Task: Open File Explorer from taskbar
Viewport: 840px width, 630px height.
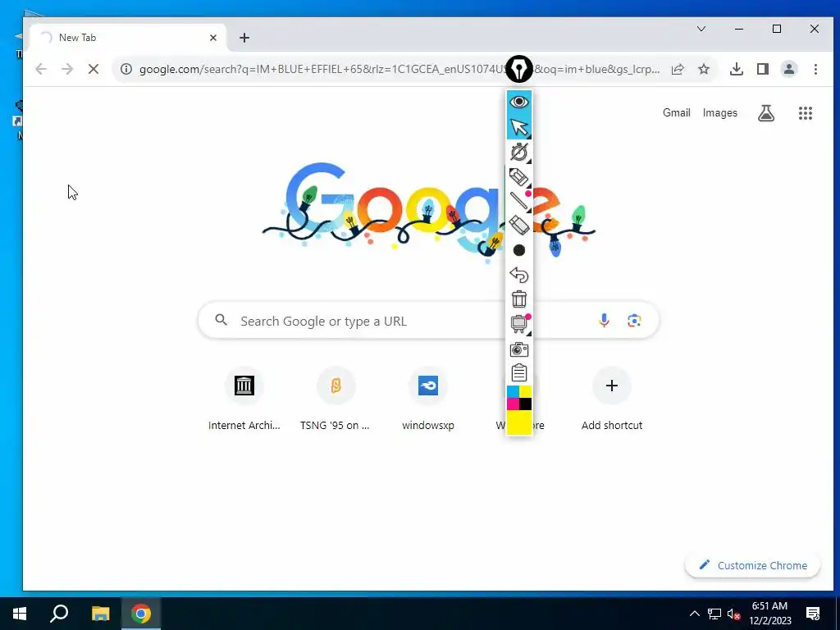Action: coord(100,614)
